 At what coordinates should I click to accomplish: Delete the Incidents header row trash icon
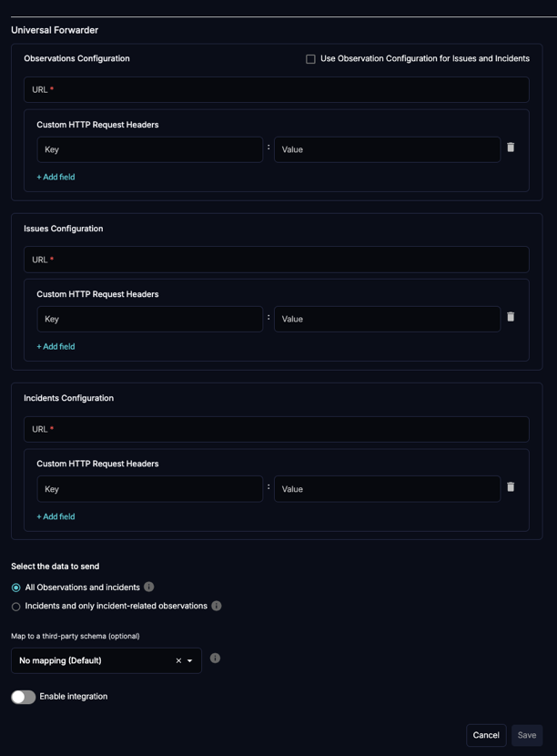(x=511, y=487)
